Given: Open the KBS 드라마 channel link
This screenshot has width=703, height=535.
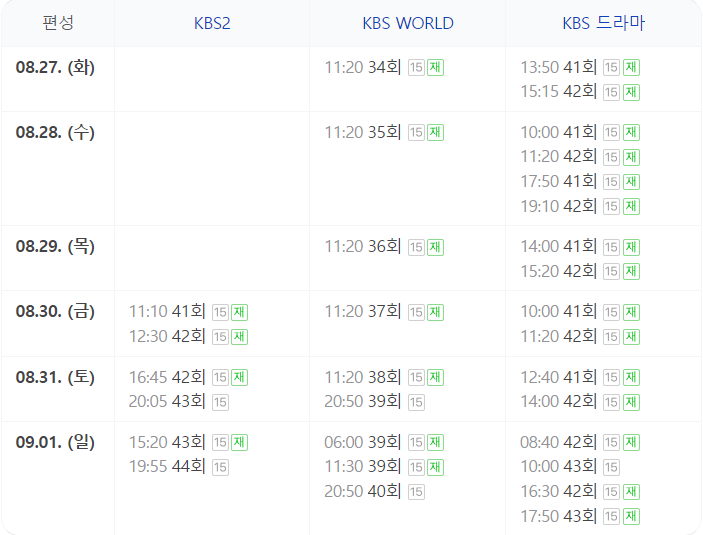Looking at the screenshot, I should click(603, 23).
